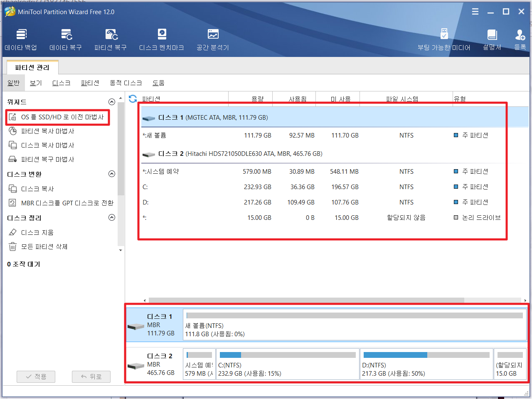This screenshot has width=532, height=399.
Task: Open the 도움 menu
Action: pyautogui.click(x=159, y=83)
